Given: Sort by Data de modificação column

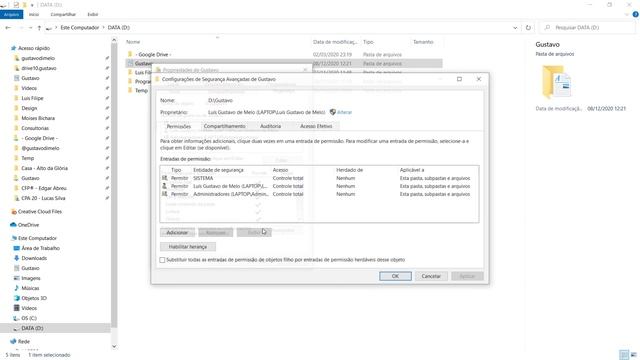Looking at the screenshot, I should pyautogui.click(x=335, y=42).
